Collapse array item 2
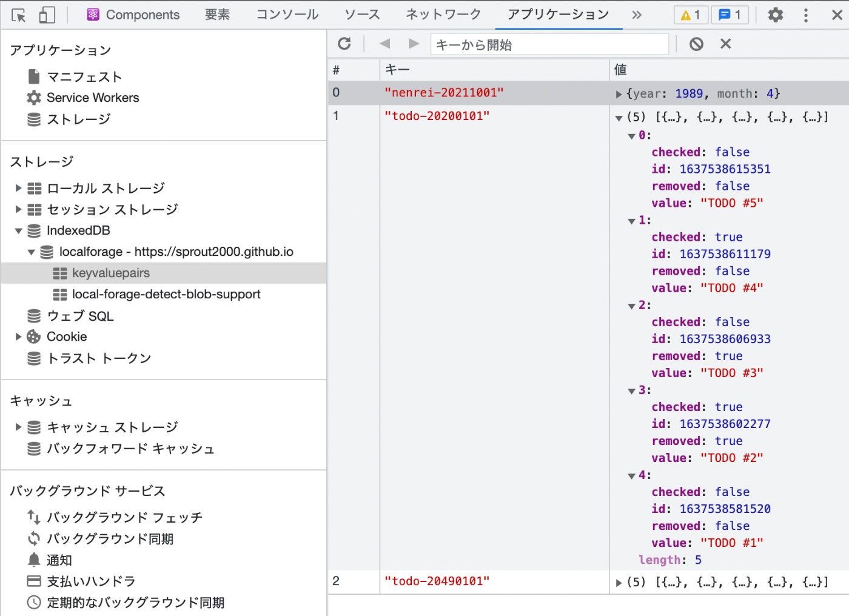849x616 pixels. [631, 306]
